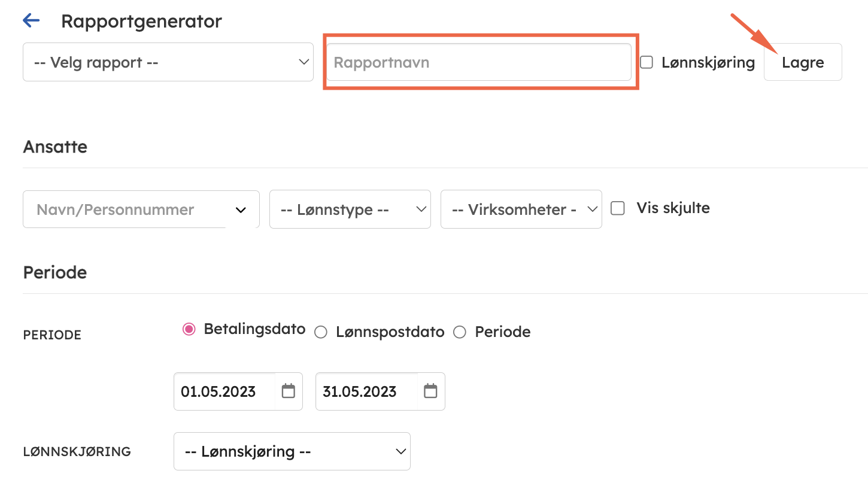868x492 pixels.
Task: Select the Periode radio button
Action: 460,332
